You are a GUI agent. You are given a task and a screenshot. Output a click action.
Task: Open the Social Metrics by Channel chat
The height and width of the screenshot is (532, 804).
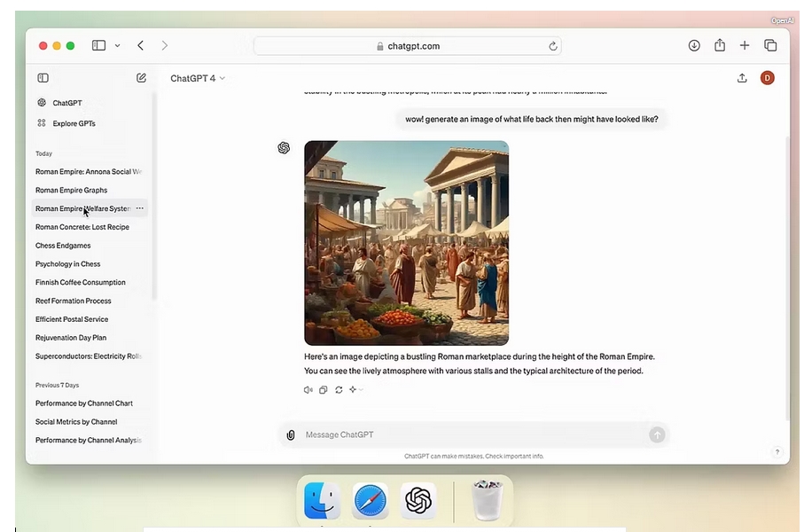(76, 422)
